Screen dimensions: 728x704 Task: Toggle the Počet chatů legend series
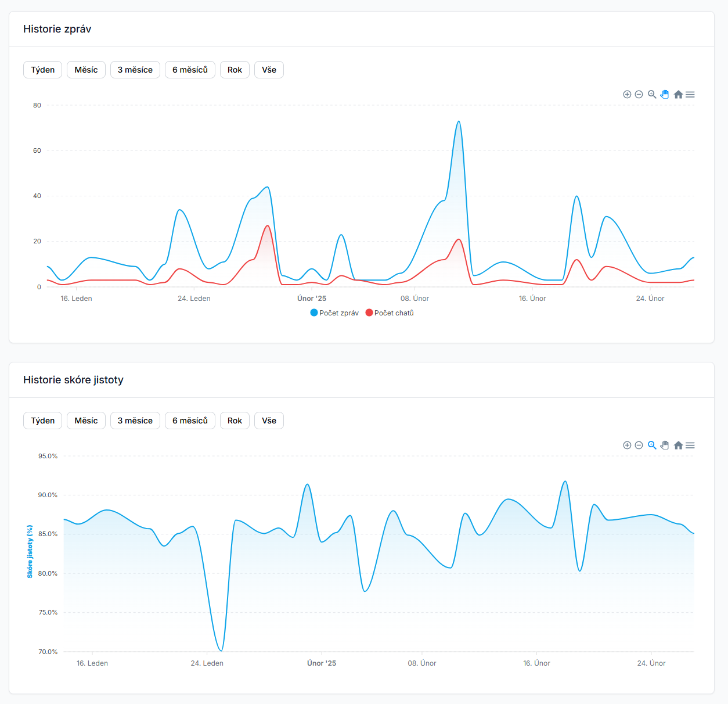click(390, 313)
